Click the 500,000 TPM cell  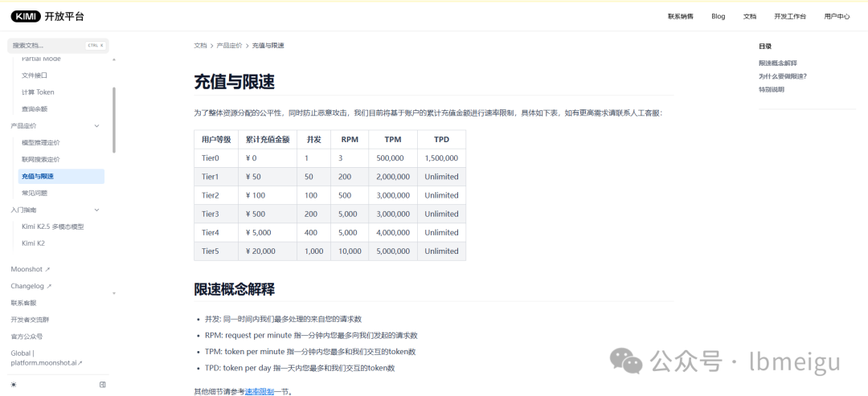(x=393, y=158)
